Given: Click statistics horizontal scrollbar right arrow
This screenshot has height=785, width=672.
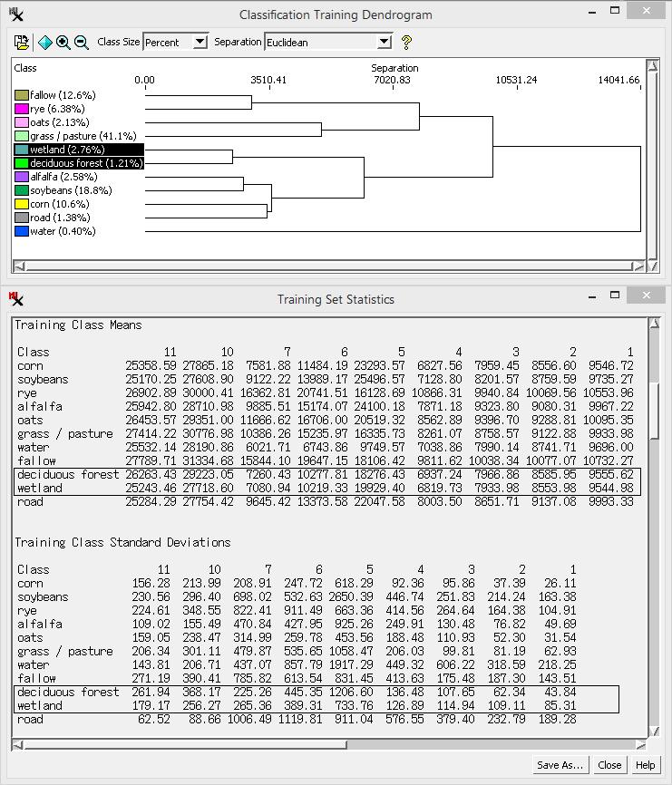Looking at the screenshot, I should pos(641,745).
